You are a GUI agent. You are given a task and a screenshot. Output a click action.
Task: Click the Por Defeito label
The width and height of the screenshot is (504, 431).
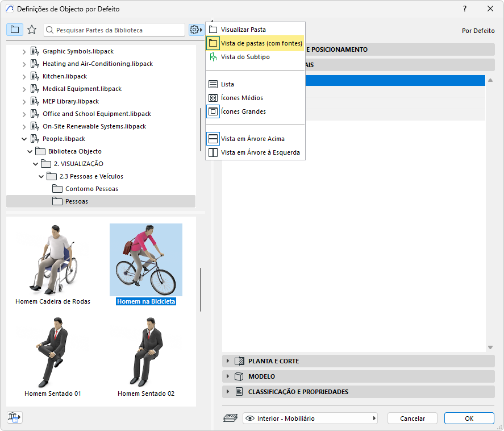pos(478,31)
